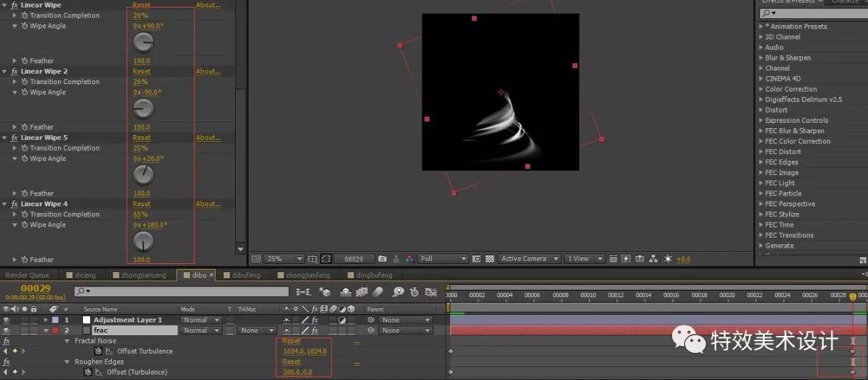Open blending Mode dropdown for frac layer
Screen dimensions: 868x380
point(201,330)
